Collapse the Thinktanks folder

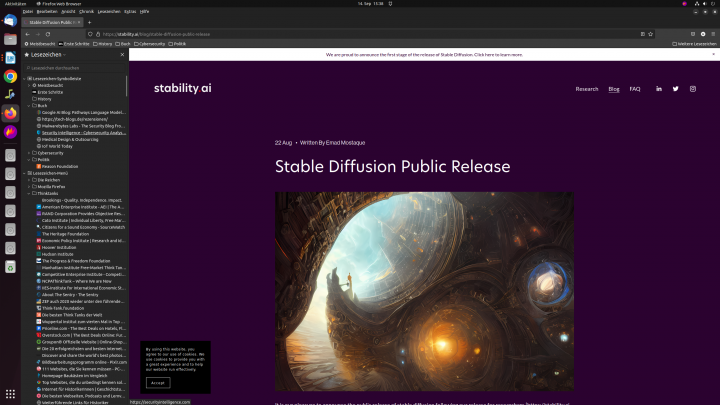pos(29,193)
